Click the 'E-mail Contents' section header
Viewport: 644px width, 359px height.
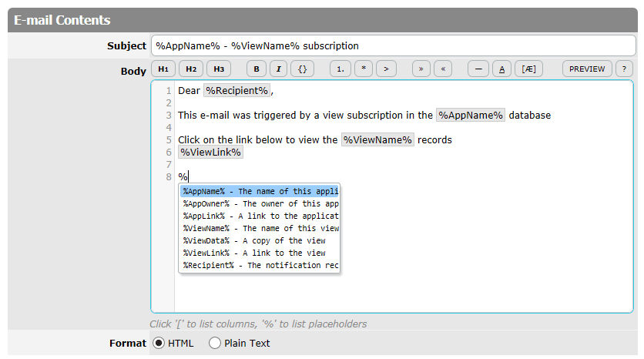(x=62, y=20)
